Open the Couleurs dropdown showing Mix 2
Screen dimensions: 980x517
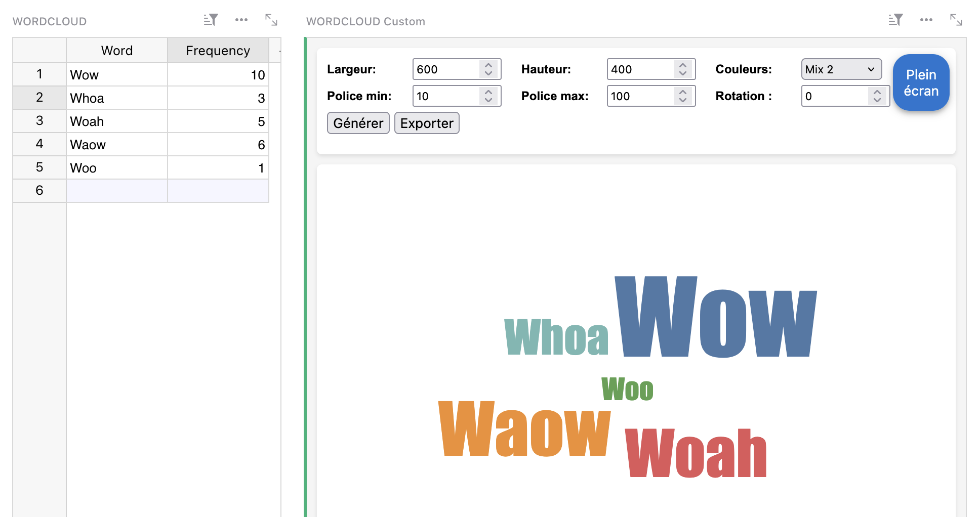[841, 69]
